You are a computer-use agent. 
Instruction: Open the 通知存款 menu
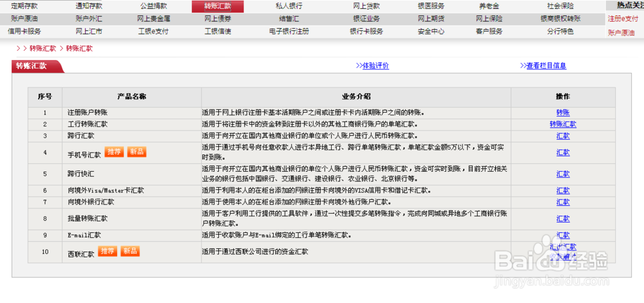[89, 6]
